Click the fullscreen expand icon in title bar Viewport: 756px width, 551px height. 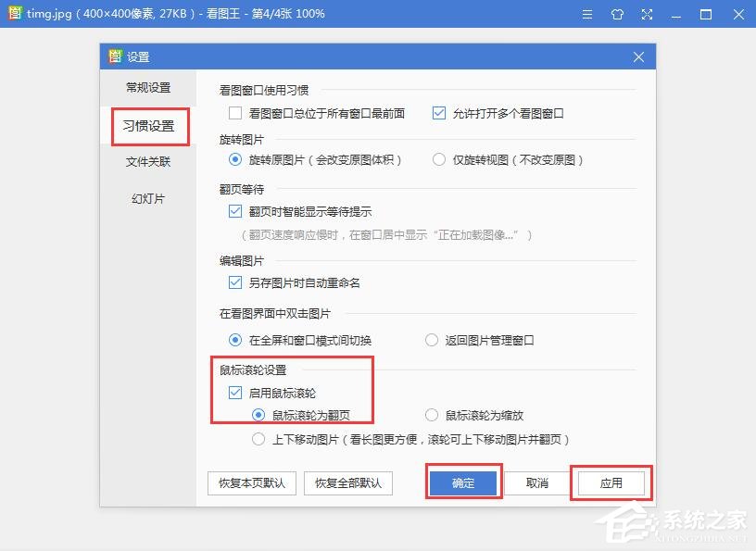[x=646, y=13]
